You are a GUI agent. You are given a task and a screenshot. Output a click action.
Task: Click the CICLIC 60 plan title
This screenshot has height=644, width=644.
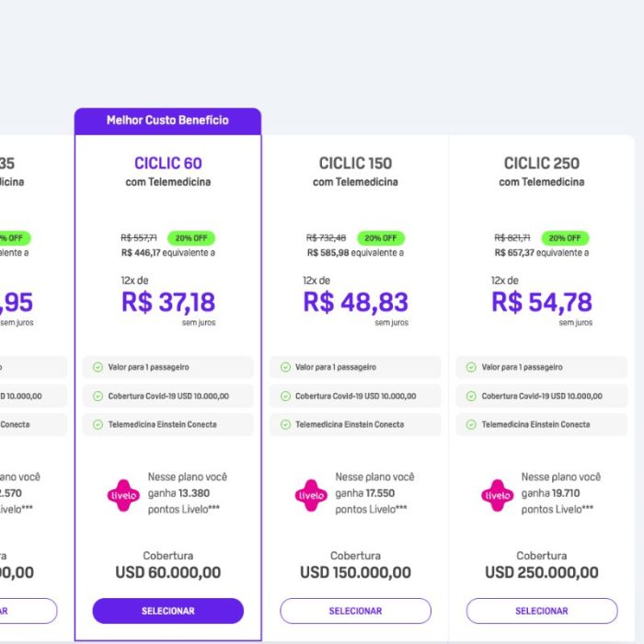pos(168,164)
